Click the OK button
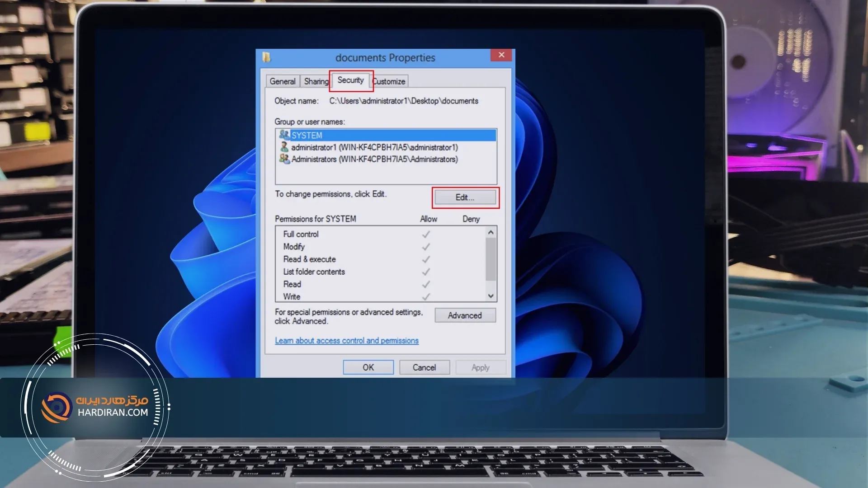This screenshot has width=868, height=488. [368, 367]
